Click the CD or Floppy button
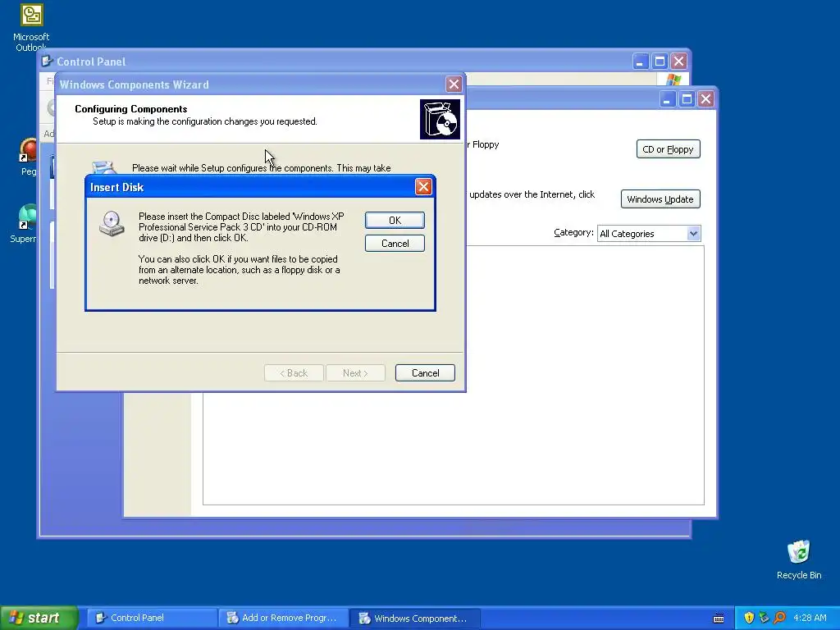The height and width of the screenshot is (630, 840). point(668,149)
